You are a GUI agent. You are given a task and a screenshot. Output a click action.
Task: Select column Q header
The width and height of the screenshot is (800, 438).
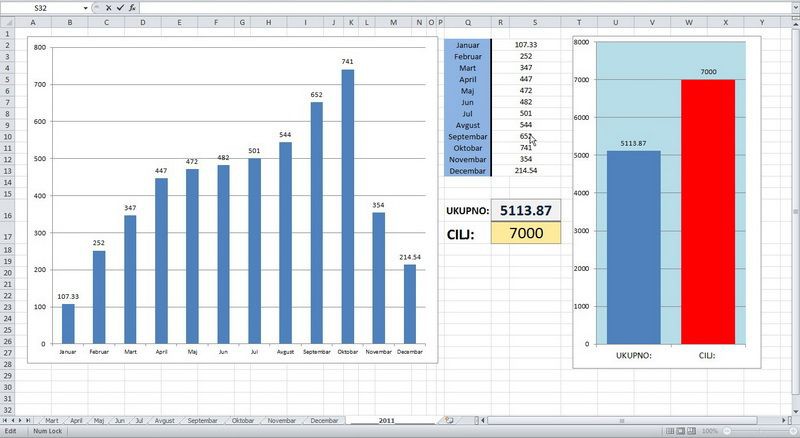[468, 22]
